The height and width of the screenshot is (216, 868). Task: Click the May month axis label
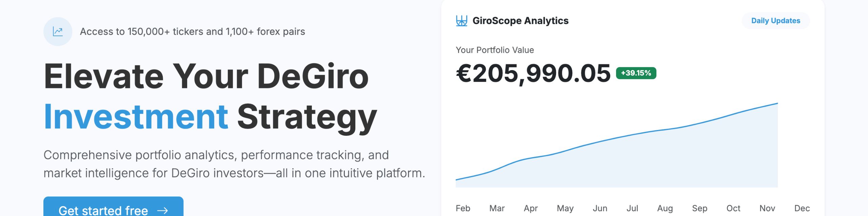565,208
